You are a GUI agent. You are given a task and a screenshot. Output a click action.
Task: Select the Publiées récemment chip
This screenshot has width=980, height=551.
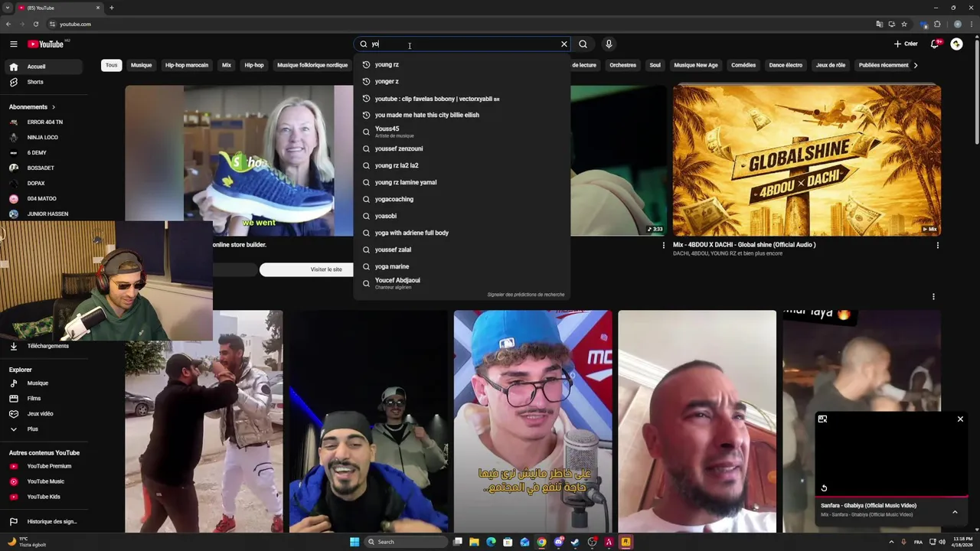(884, 65)
